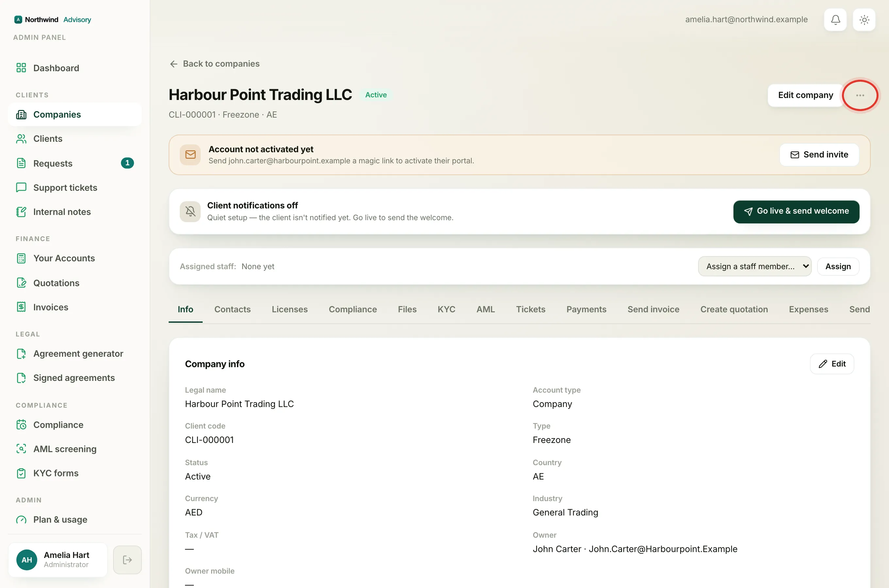The image size is (889, 588).
Task: Click the General Trading industry value
Action: (x=565, y=513)
